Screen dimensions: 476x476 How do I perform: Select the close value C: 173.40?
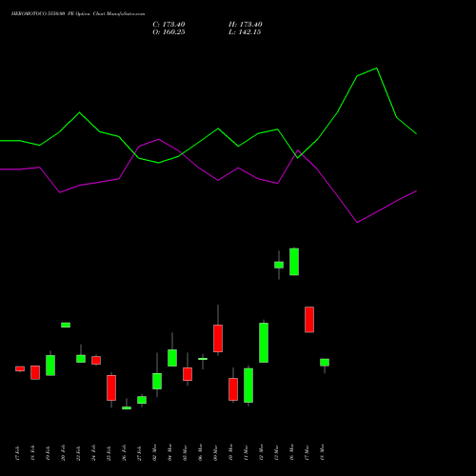(169, 25)
